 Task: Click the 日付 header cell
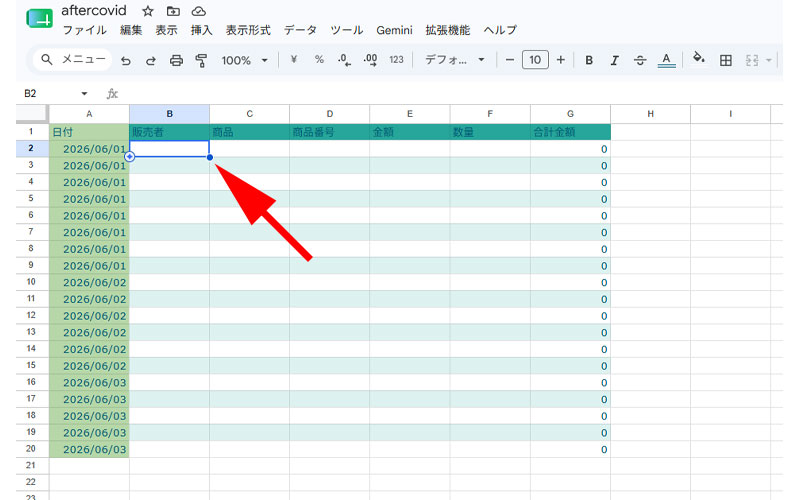tap(89, 132)
